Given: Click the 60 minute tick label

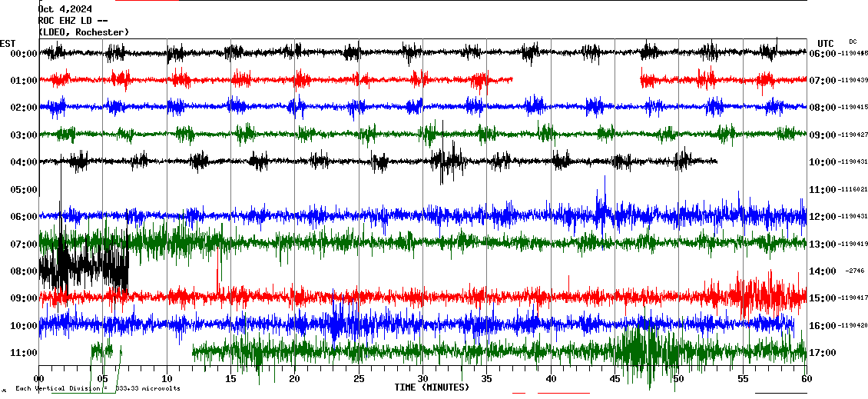Looking at the screenshot, I should point(806,379).
